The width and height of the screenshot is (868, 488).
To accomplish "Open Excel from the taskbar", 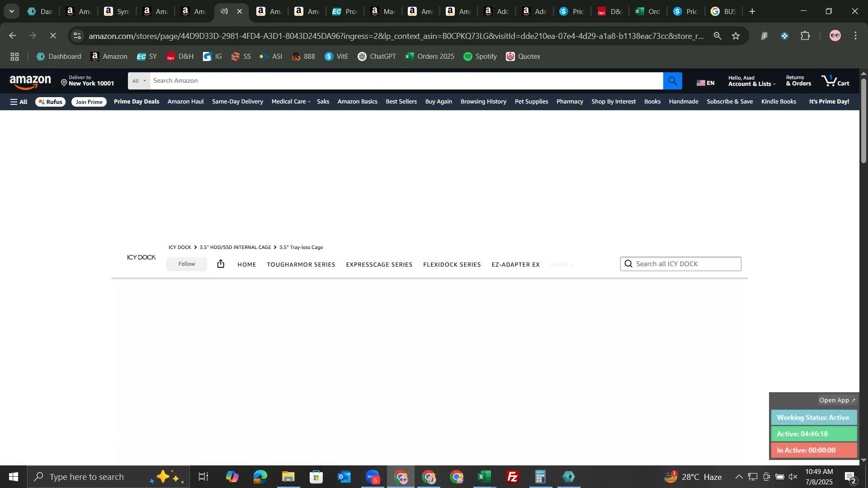I will [x=485, y=477].
